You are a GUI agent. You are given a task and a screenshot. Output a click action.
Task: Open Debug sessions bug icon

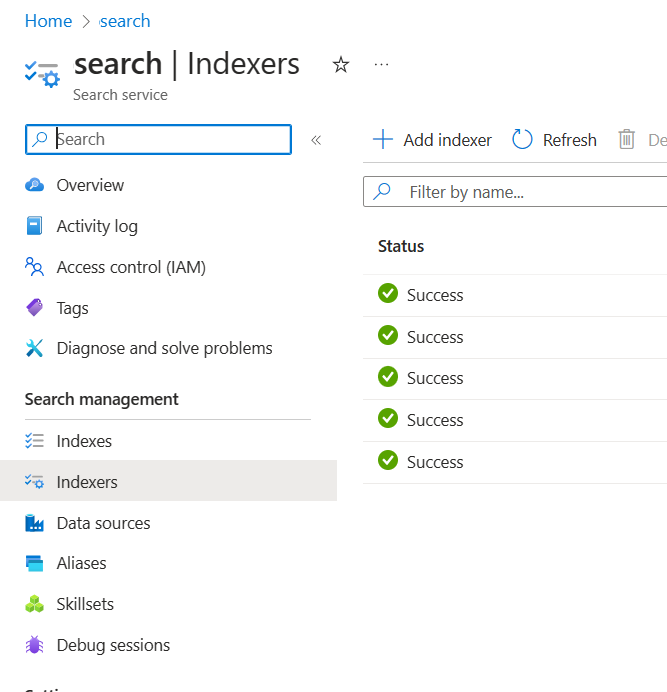[x=35, y=645]
